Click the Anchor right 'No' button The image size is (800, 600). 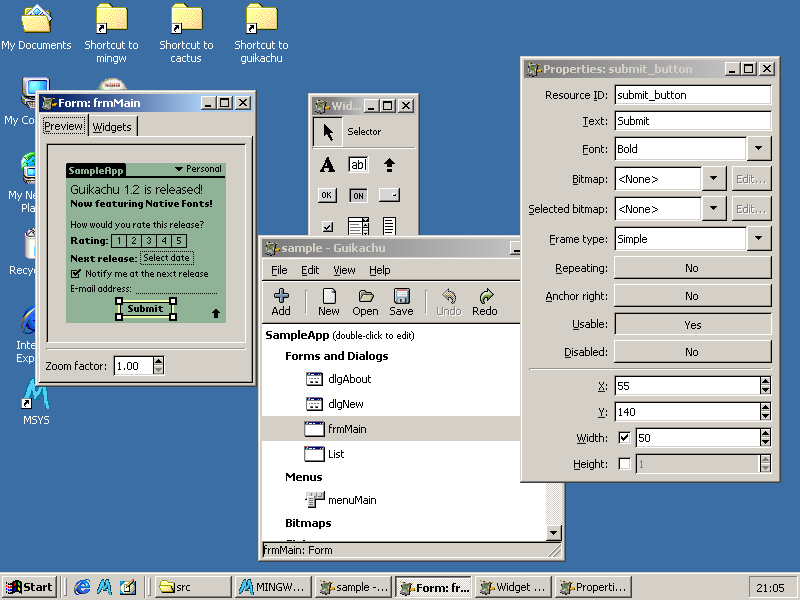[692, 297]
